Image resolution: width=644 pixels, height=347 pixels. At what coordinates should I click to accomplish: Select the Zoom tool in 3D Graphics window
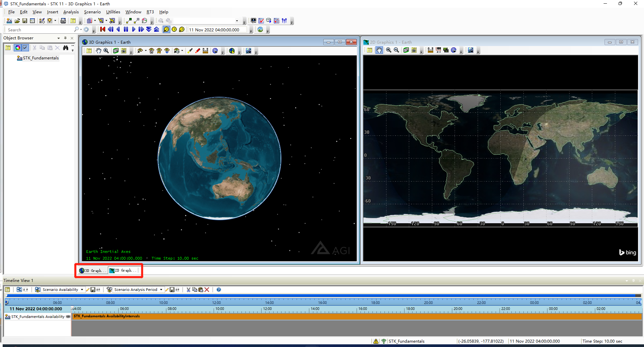tap(106, 51)
